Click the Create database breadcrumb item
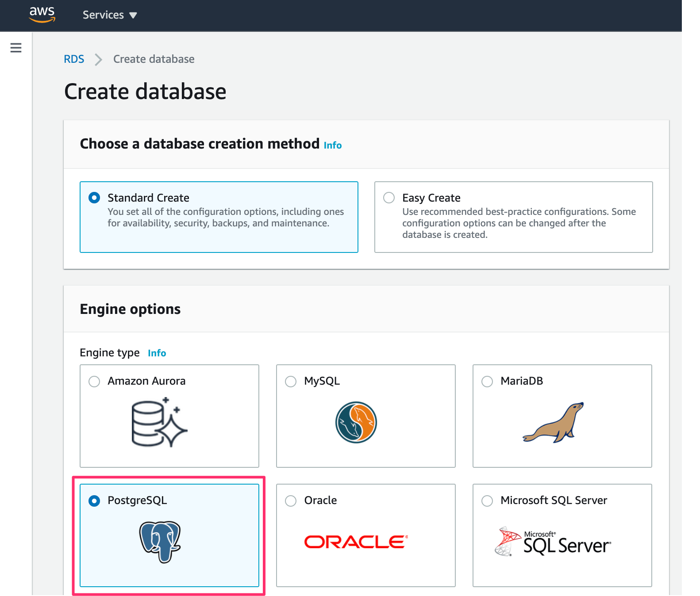The height and width of the screenshot is (596, 700). point(154,59)
